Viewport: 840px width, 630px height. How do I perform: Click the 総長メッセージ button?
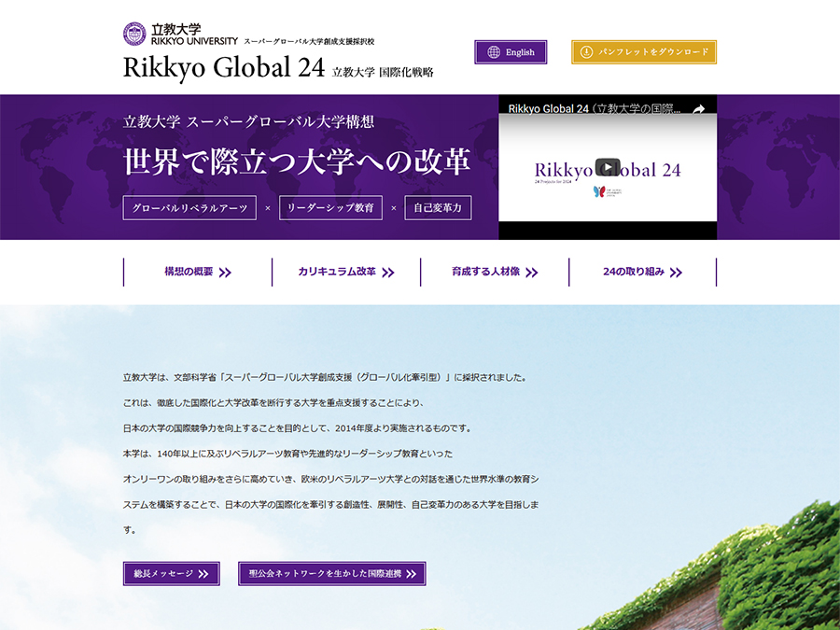(x=172, y=574)
